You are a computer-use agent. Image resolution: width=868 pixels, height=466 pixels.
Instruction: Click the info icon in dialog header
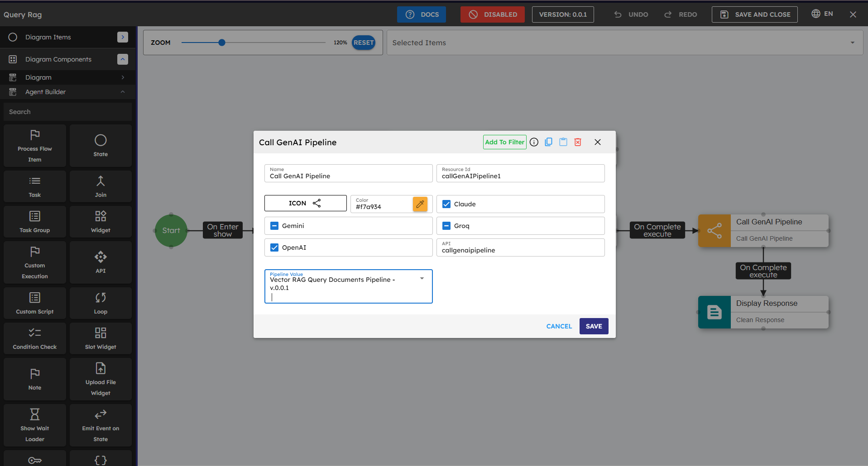534,142
